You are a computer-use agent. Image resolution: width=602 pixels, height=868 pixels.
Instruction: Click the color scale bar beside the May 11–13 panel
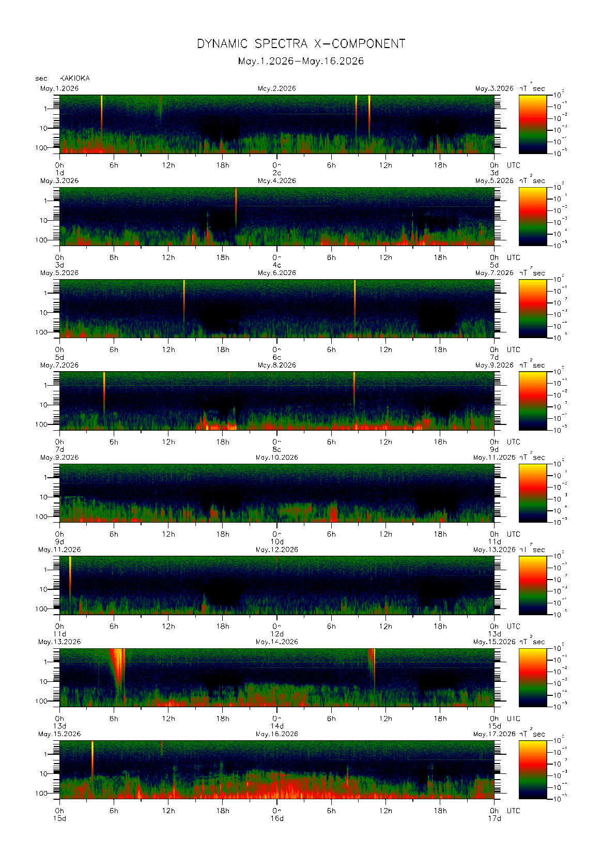(533, 585)
